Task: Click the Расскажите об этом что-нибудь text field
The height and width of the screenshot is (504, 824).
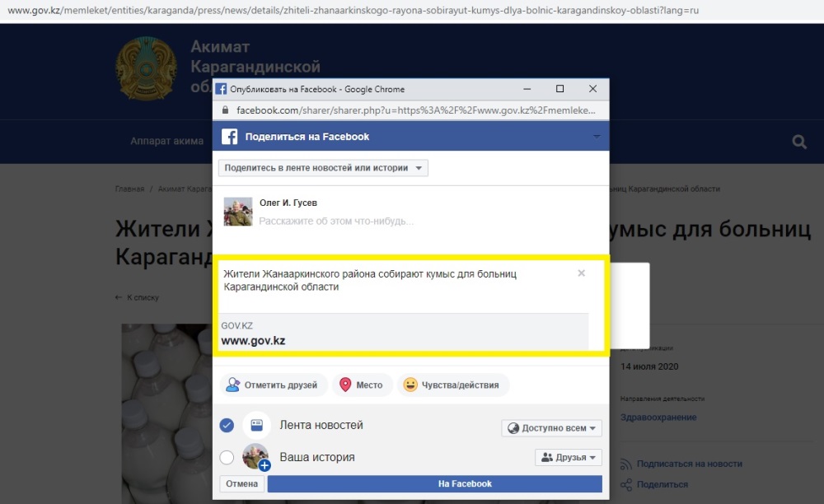Action: (x=336, y=221)
